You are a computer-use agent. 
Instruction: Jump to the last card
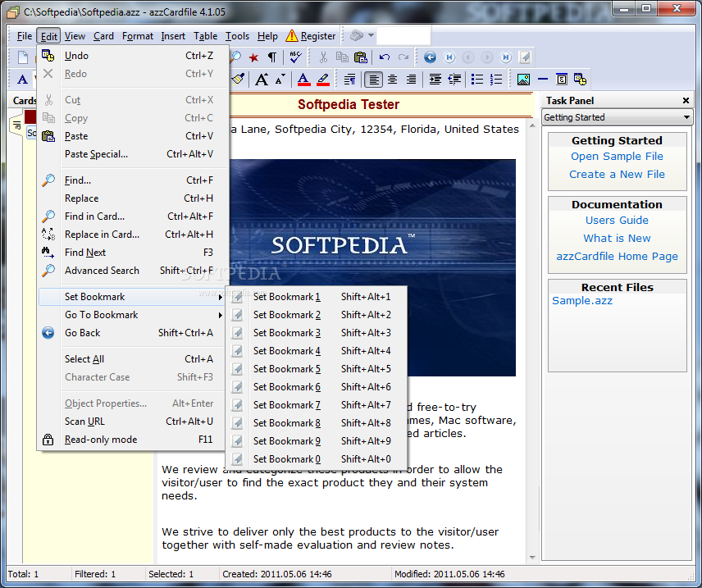coord(506,57)
